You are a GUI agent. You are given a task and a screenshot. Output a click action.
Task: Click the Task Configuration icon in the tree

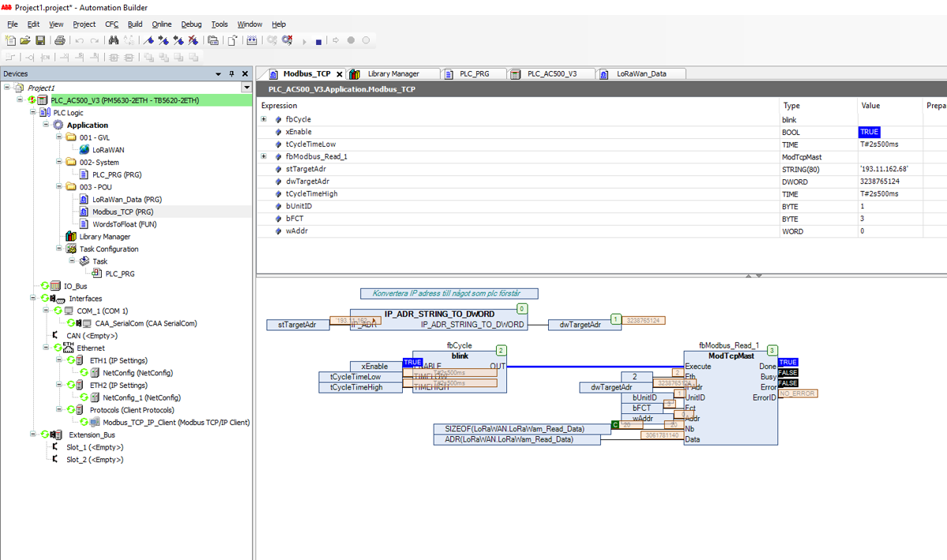click(71, 249)
